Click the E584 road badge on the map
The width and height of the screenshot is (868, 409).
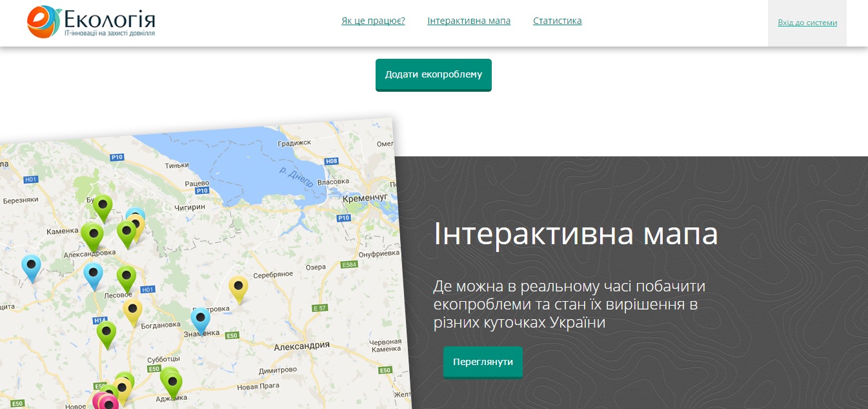click(x=349, y=265)
